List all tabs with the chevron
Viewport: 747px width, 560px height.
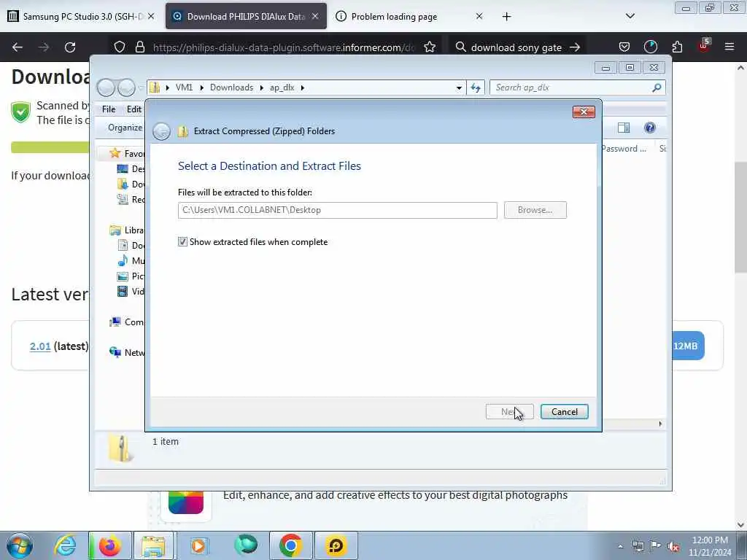(x=630, y=16)
